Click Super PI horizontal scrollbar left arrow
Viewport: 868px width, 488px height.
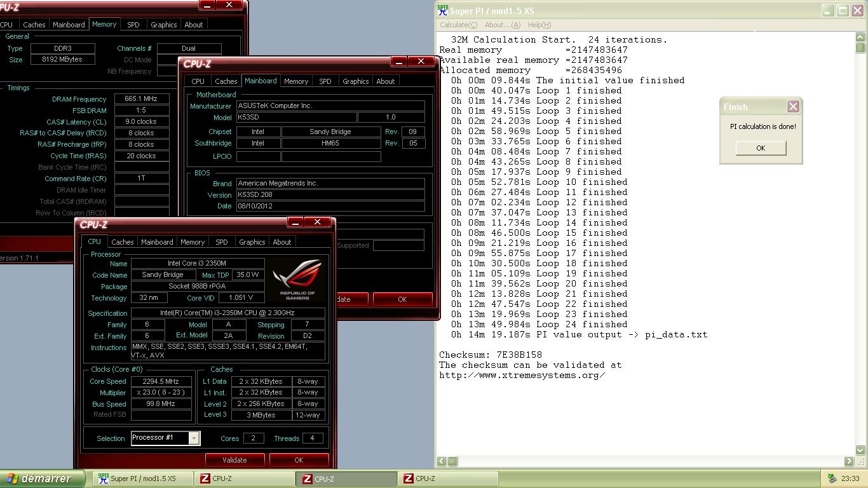coord(442,461)
